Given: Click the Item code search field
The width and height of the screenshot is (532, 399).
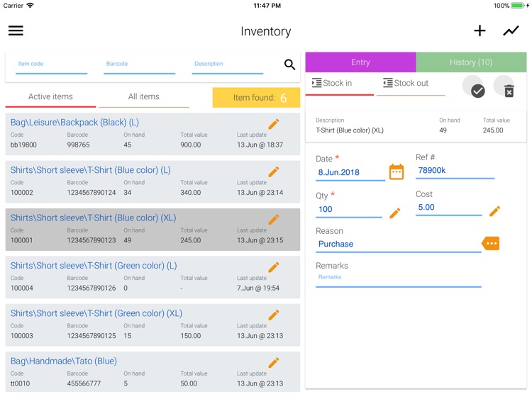Looking at the screenshot, I should pyautogui.click(x=51, y=64).
